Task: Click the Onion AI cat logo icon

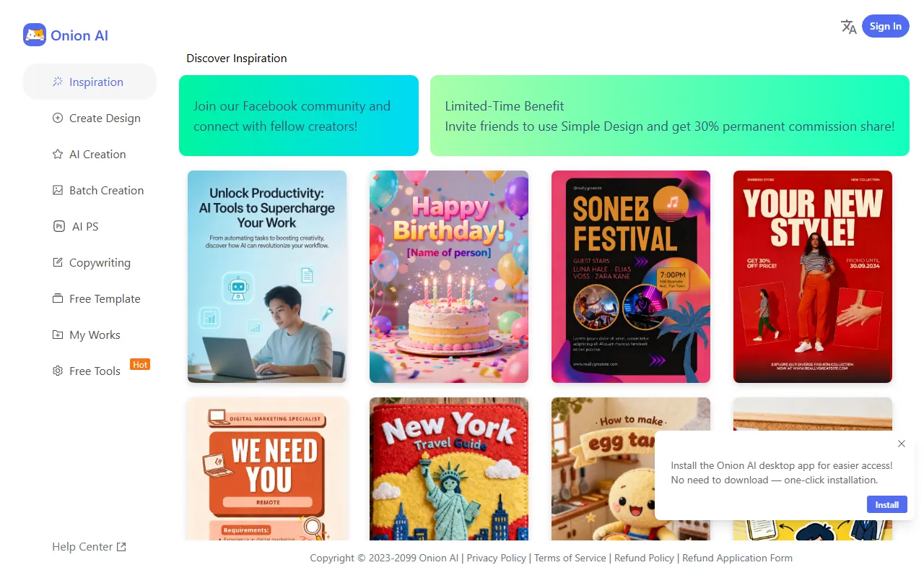Action: (35, 35)
